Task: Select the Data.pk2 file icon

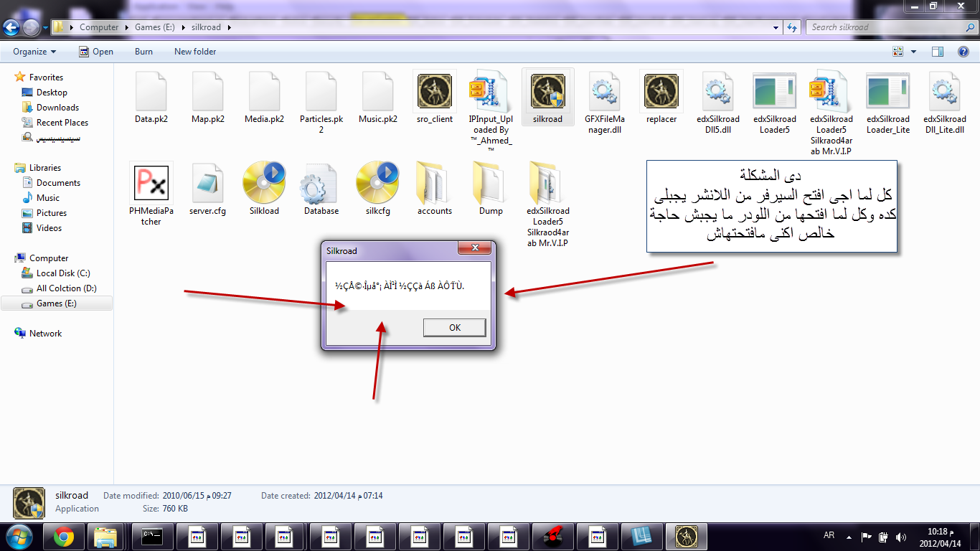Action: (x=151, y=91)
